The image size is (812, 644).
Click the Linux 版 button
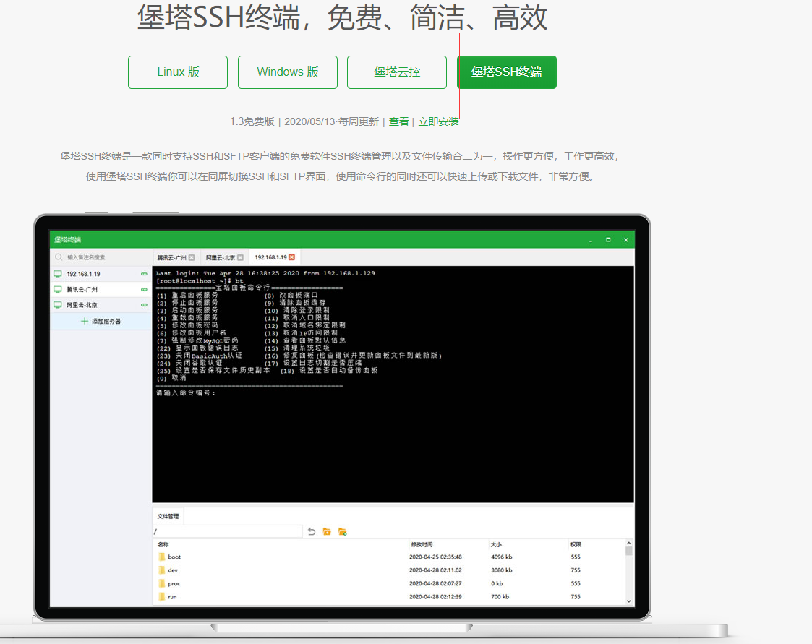tap(178, 72)
